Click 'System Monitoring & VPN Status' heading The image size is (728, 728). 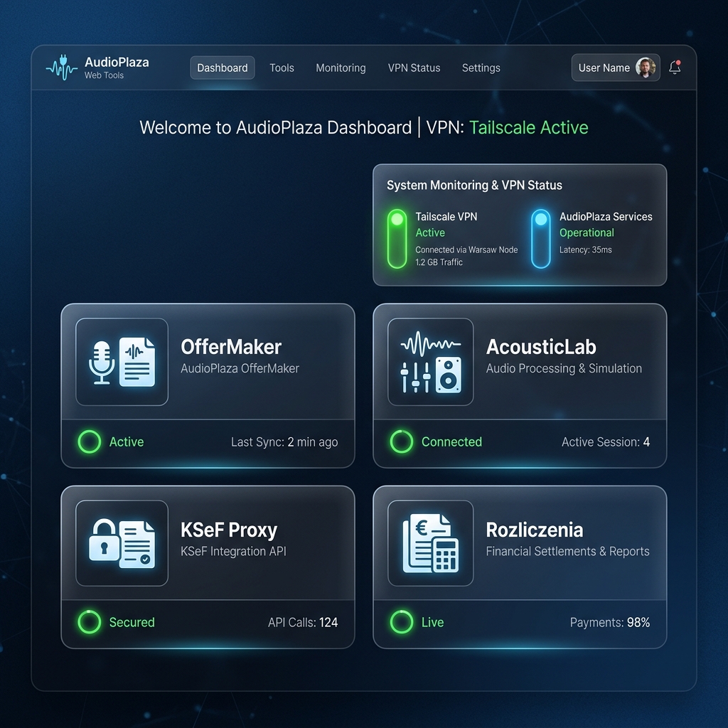pyautogui.click(x=474, y=186)
